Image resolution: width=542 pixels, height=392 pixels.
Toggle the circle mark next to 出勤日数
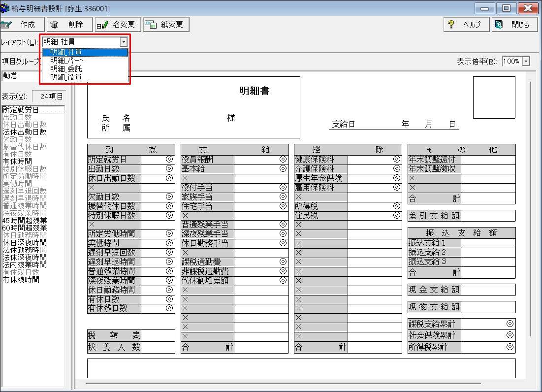tap(169, 168)
